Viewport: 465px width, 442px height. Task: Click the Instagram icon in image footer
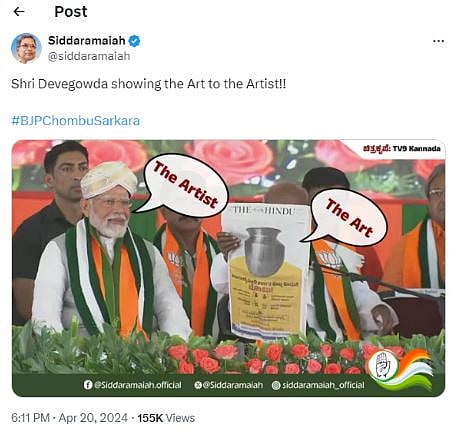tap(276, 385)
